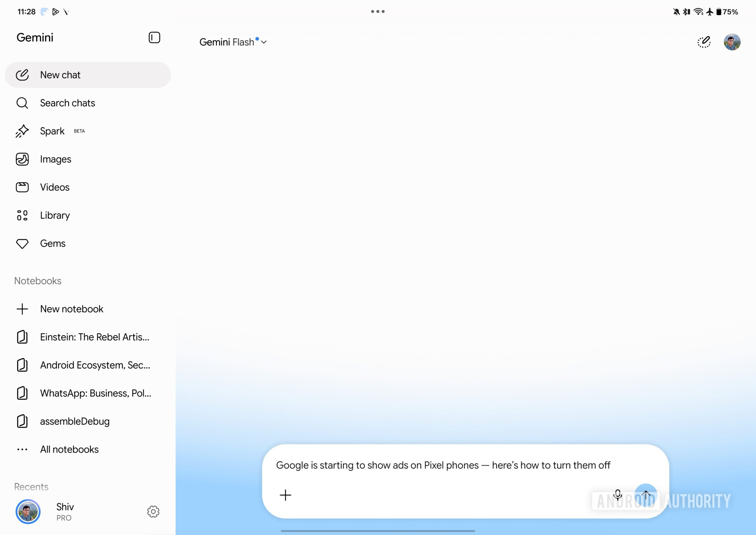Start temporary chat via dotted pencil icon

[x=704, y=42]
